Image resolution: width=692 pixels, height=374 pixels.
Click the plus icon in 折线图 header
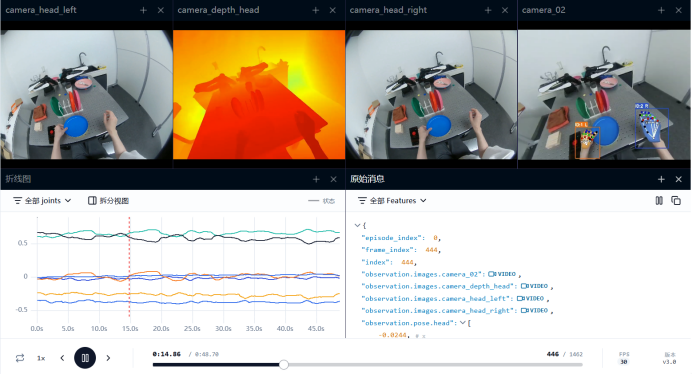point(316,179)
